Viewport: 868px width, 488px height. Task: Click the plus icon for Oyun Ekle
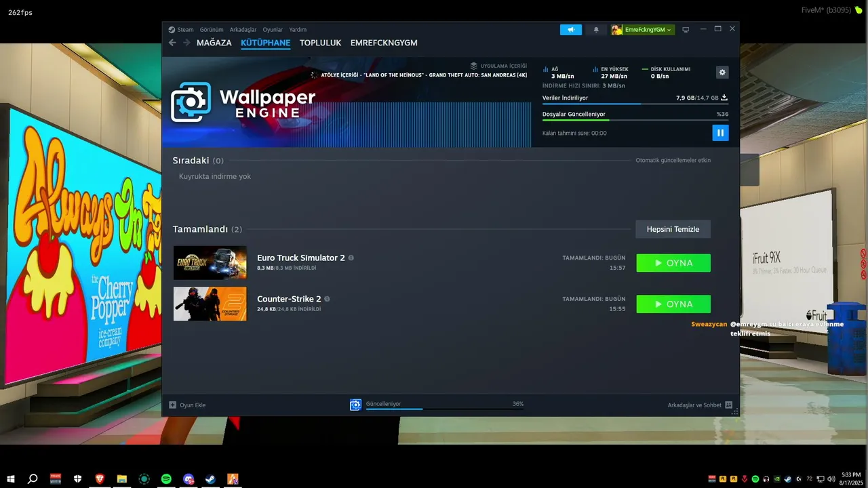coord(172,405)
